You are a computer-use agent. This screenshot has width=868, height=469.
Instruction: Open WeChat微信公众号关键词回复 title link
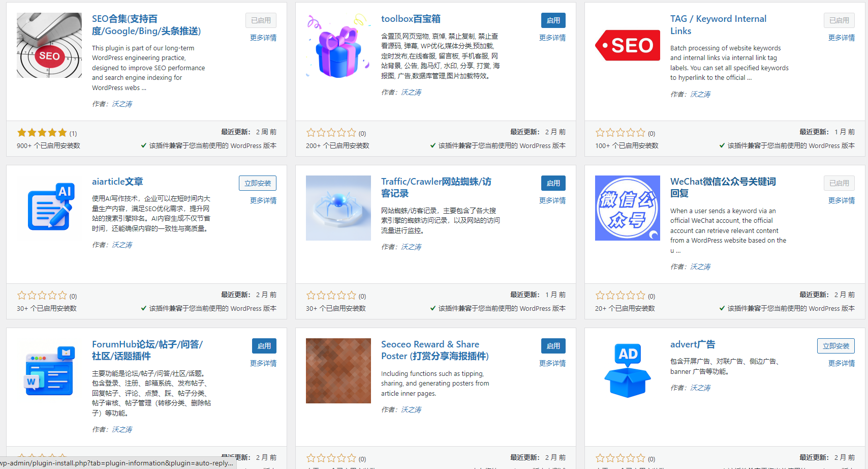click(x=723, y=188)
